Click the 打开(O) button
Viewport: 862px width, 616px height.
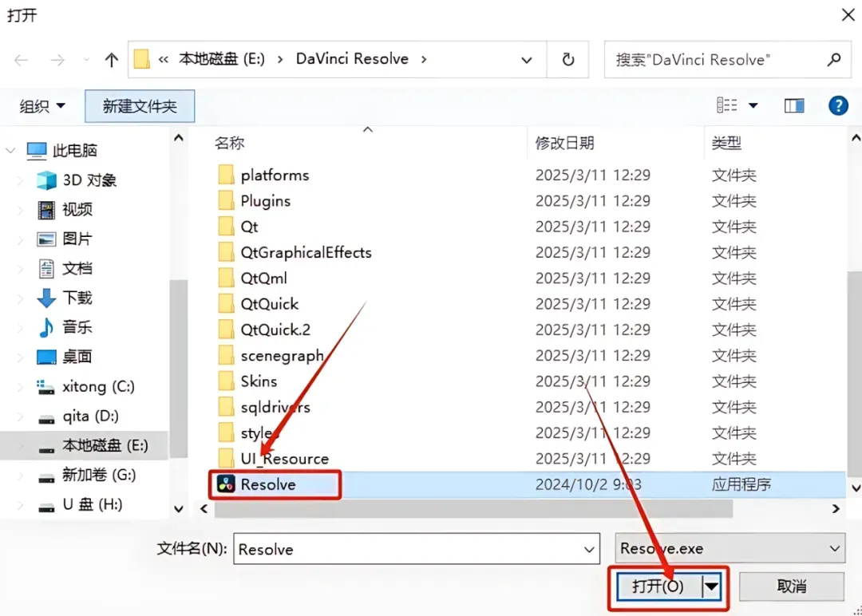(x=658, y=586)
